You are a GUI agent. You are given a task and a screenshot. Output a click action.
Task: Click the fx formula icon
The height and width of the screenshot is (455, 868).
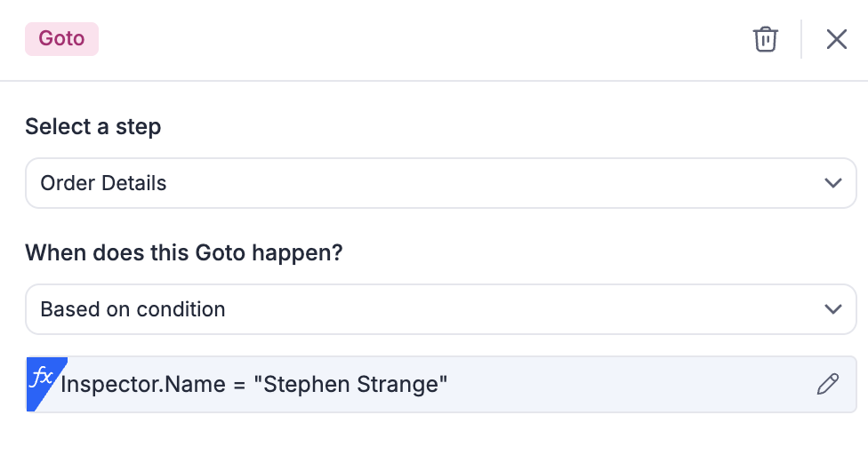41,379
